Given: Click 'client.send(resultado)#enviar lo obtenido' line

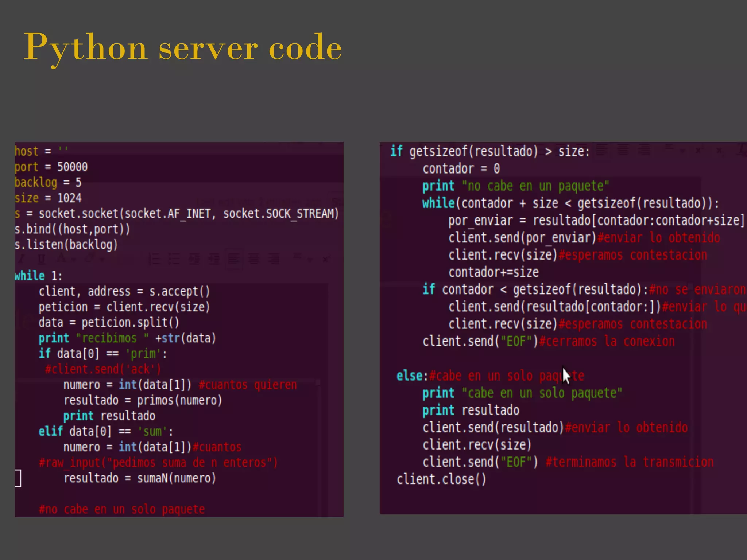Looking at the screenshot, I should (555, 427).
